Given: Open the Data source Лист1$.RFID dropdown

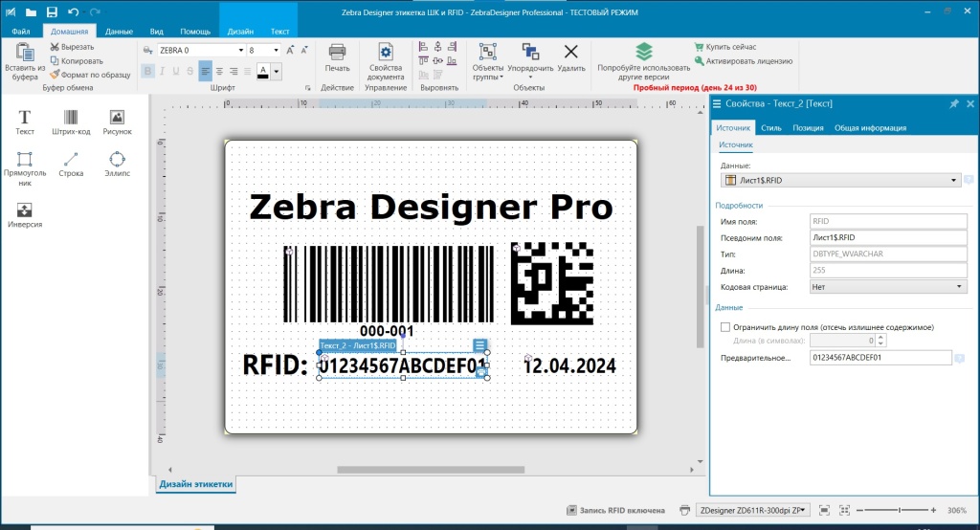Looking at the screenshot, I should 953,180.
